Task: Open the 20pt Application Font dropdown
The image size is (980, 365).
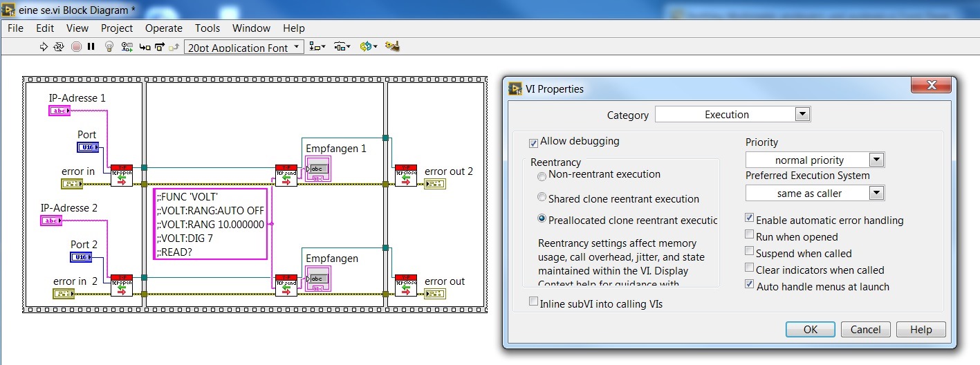Action: coord(244,47)
